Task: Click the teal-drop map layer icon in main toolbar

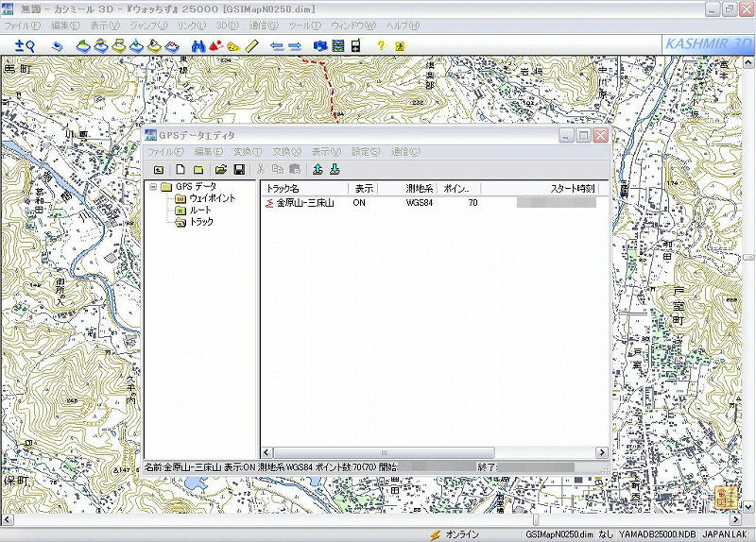Action: click(136, 45)
